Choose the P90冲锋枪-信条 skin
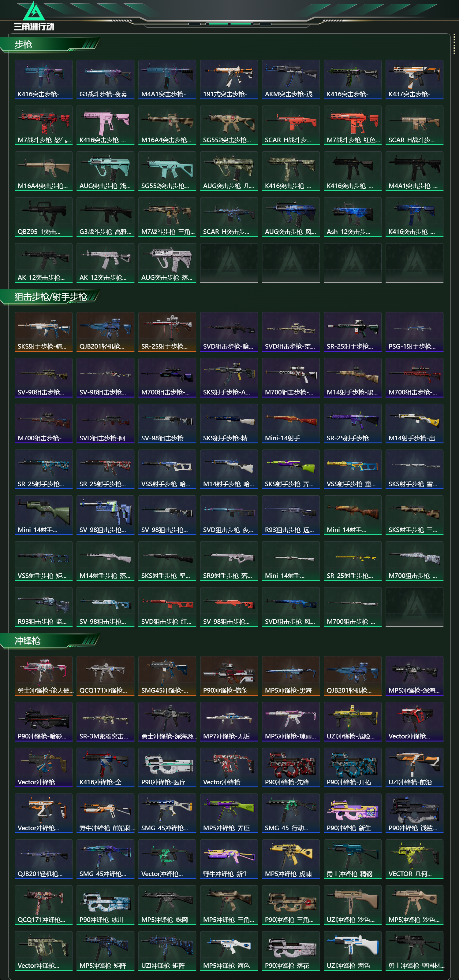Image resolution: width=459 pixels, height=980 pixels. (229, 676)
